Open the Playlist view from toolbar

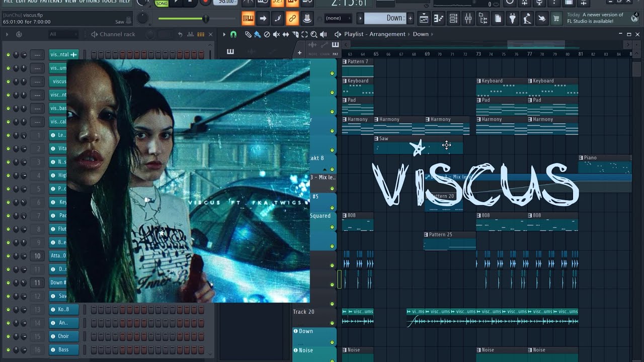click(x=424, y=19)
